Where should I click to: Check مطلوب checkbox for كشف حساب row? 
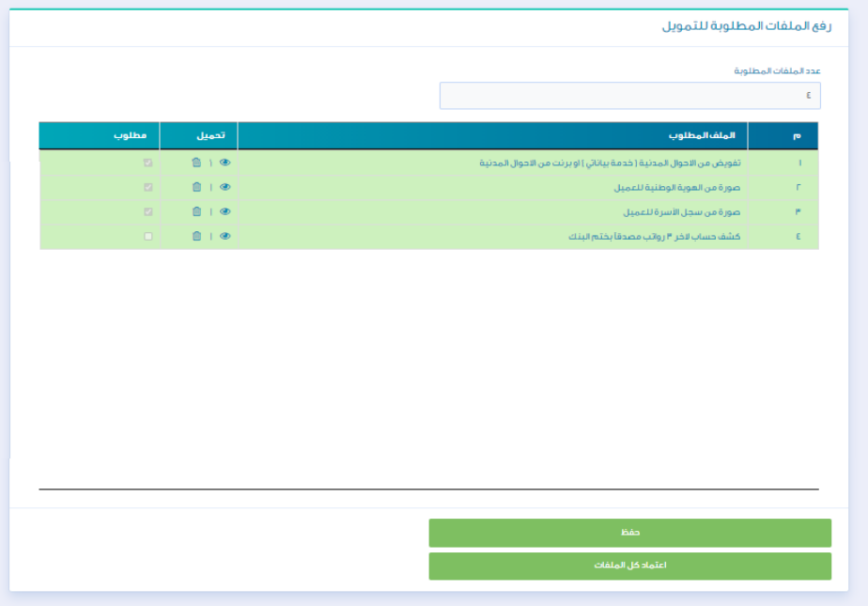tap(147, 237)
